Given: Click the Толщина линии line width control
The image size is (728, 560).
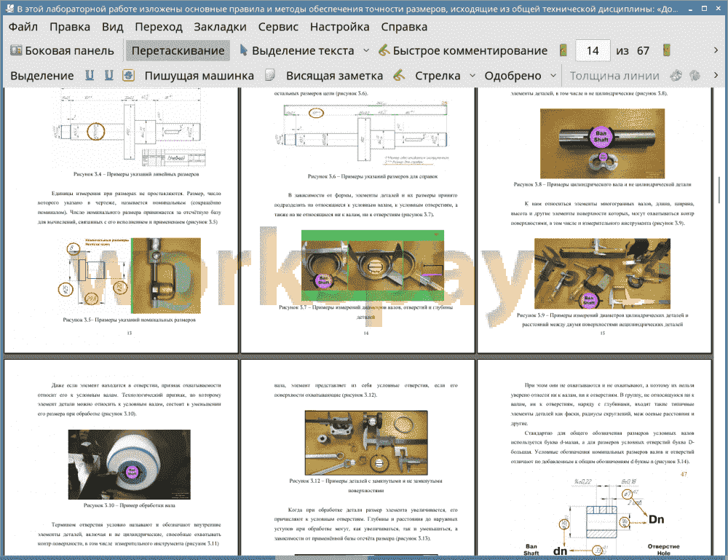Looking at the screenshot, I should coord(614,76).
